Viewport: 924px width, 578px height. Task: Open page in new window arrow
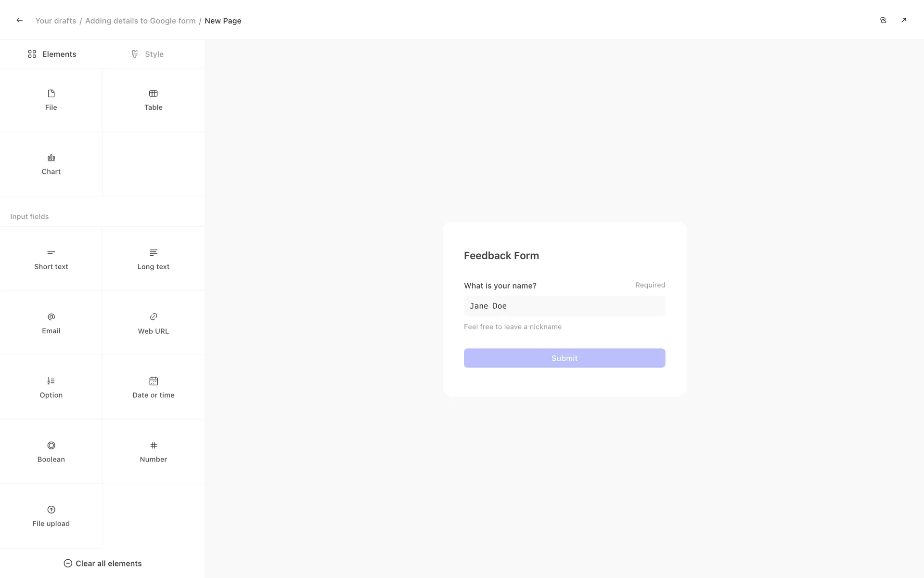pyautogui.click(x=903, y=20)
